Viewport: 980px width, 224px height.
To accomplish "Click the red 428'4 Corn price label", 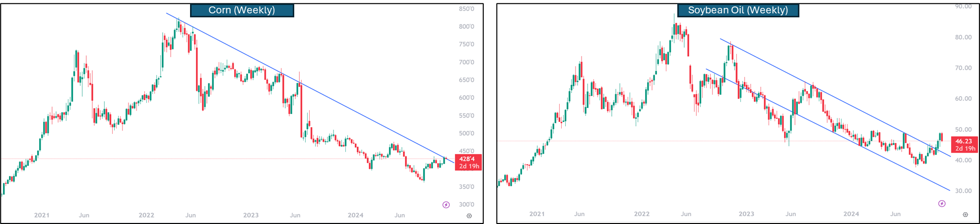I will [468, 163].
